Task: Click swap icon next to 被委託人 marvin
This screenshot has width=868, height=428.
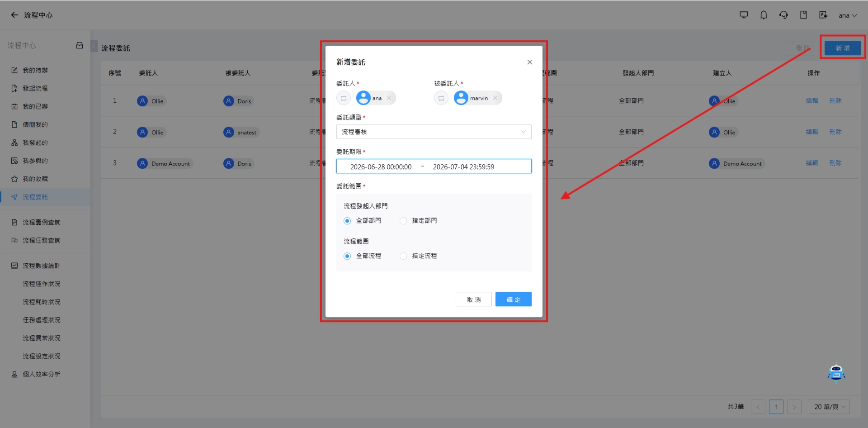Action: pos(441,98)
